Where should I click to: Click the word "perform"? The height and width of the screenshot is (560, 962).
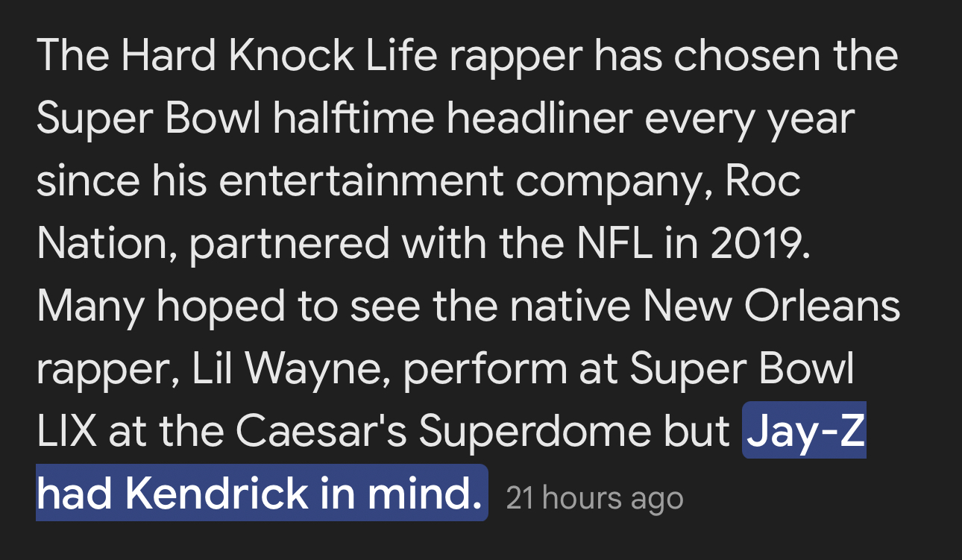point(488,368)
